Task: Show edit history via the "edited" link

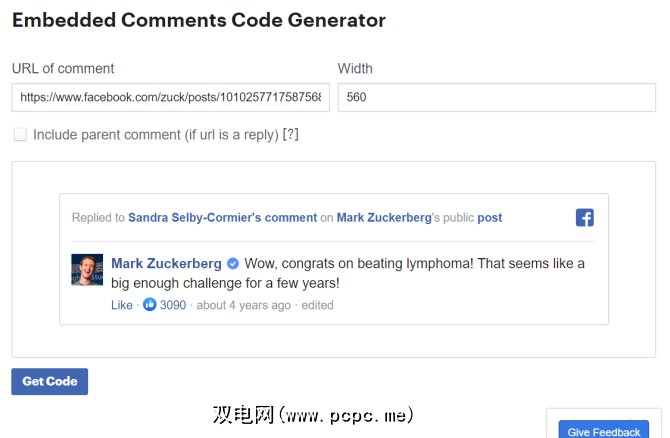Action: (x=317, y=305)
